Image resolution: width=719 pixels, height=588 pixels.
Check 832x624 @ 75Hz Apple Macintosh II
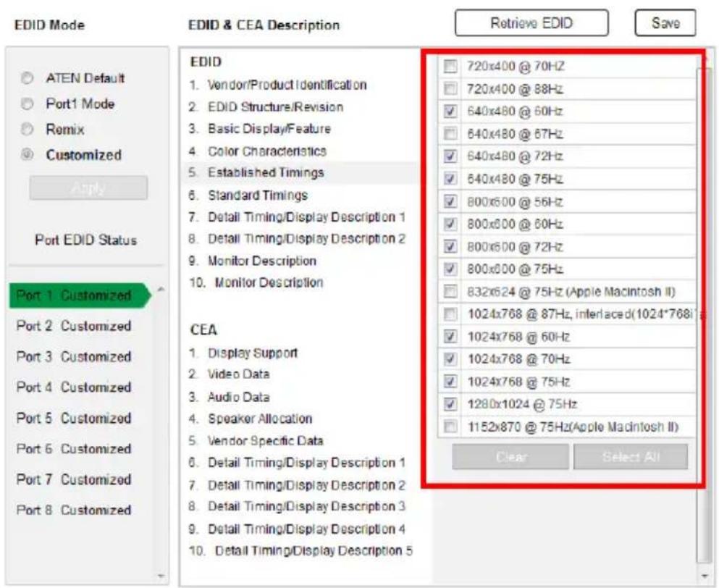(450, 291)
